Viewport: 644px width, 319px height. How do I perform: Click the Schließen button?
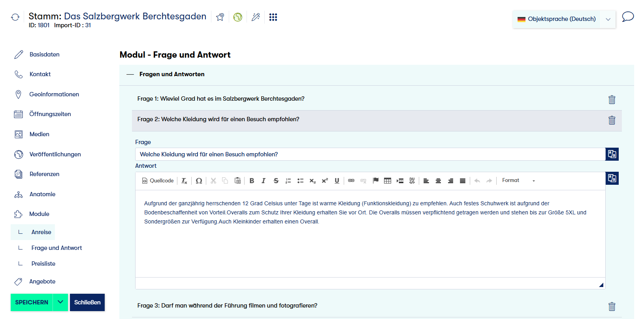(x=87, y=302)
